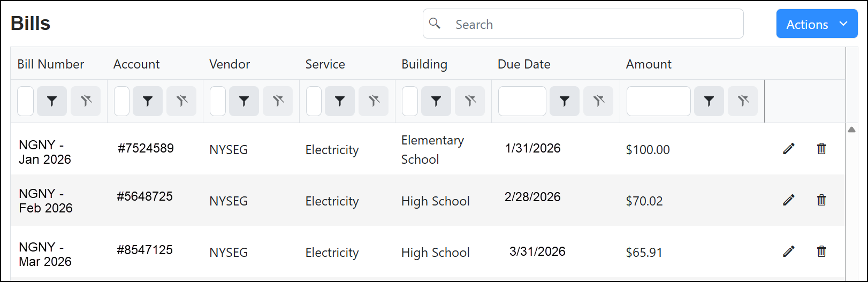Sort by the Due Date column header
Viewport: 868px width, 282px height.
coord(524,64)
